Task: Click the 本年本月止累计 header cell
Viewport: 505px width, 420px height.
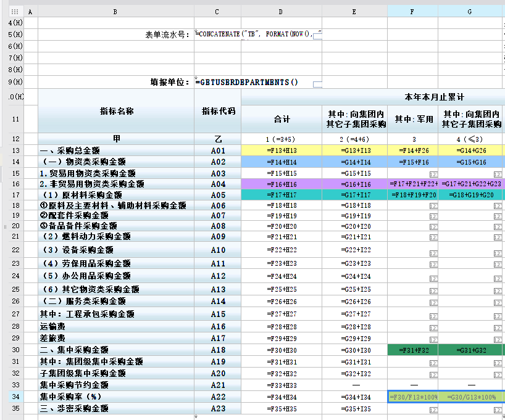Action: pos(435,97)
